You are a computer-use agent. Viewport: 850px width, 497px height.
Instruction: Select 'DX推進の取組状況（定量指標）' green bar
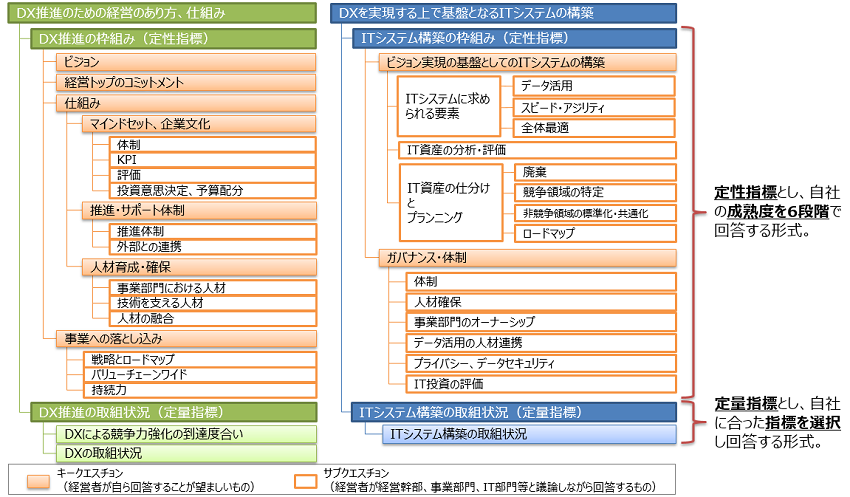point(173,412)
